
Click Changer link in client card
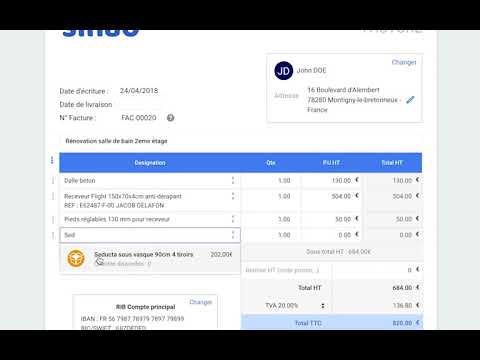pyautogui.click(x=404, y=62)
